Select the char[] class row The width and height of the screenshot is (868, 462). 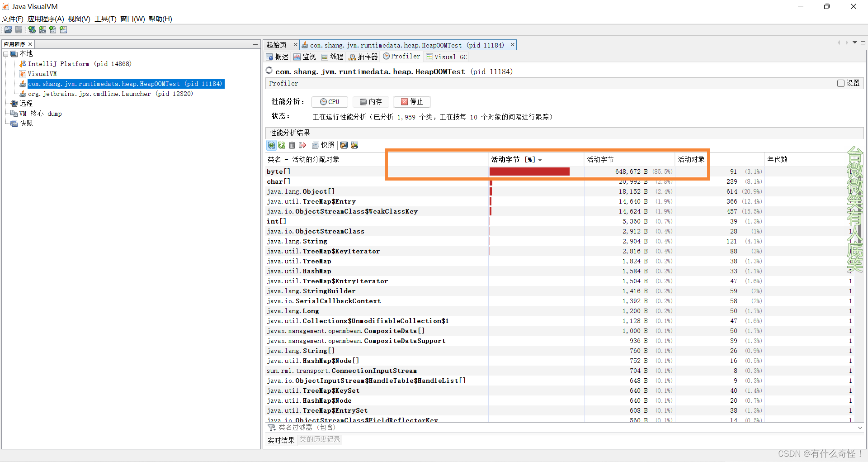coord(561,181)
